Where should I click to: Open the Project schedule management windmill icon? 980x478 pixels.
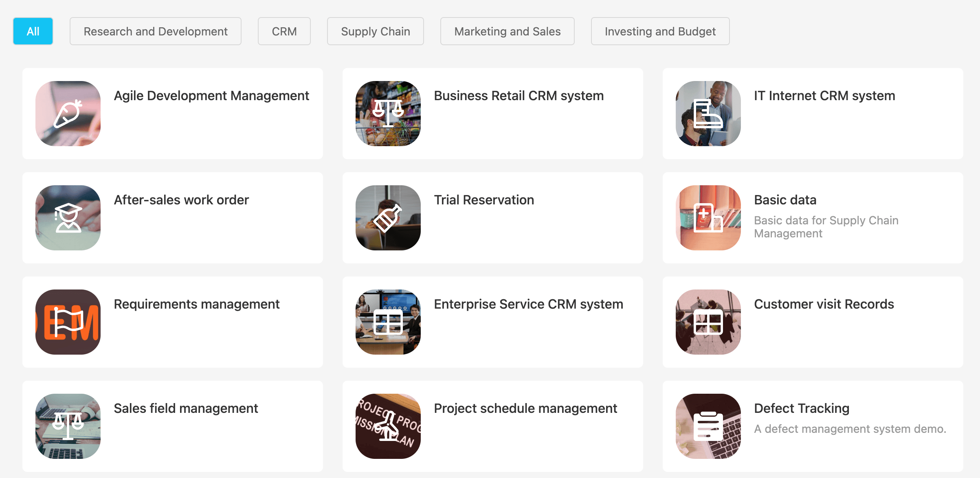coord(388,426)
